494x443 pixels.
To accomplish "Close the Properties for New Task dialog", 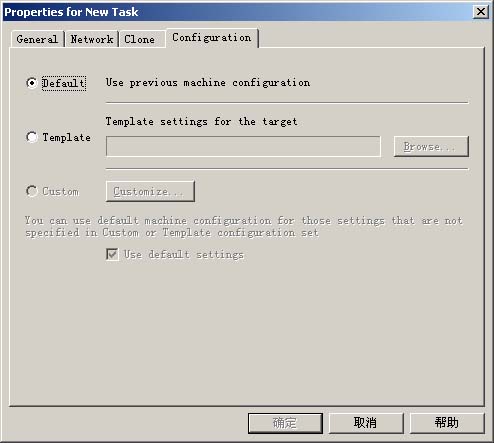I will click(481, 12).
